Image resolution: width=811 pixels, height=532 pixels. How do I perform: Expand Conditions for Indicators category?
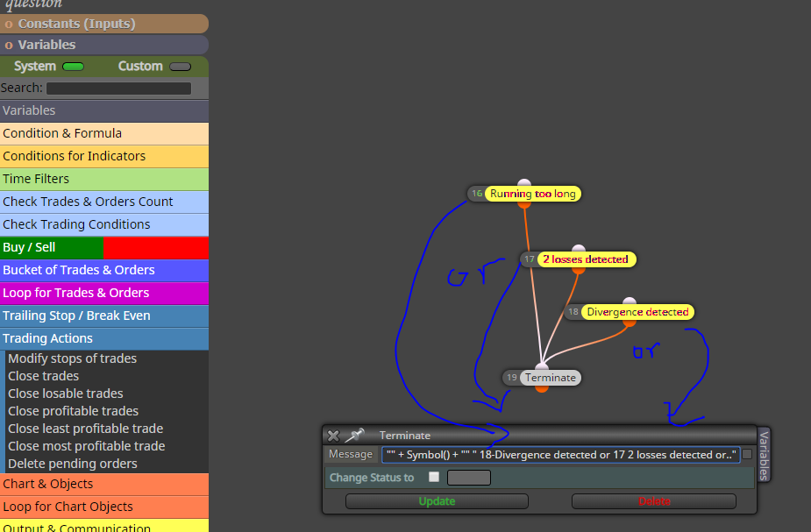tap(104, 156)
